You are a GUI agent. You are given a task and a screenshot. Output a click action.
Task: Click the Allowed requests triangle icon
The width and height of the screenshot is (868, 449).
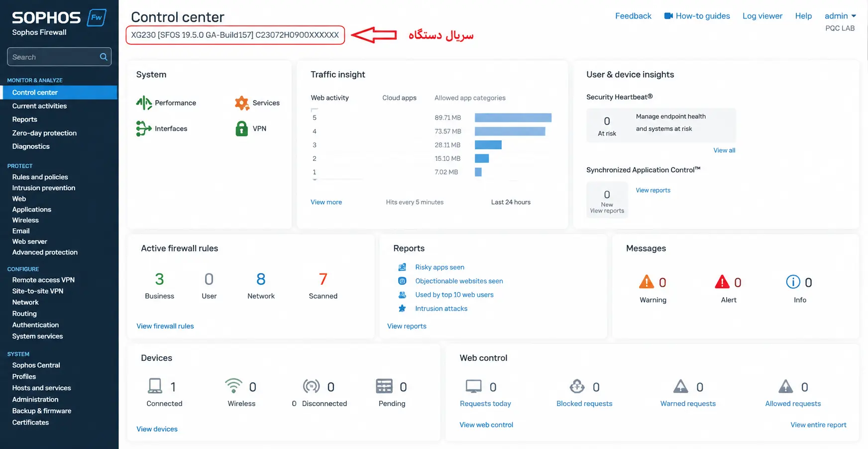(x=786, y=386)
